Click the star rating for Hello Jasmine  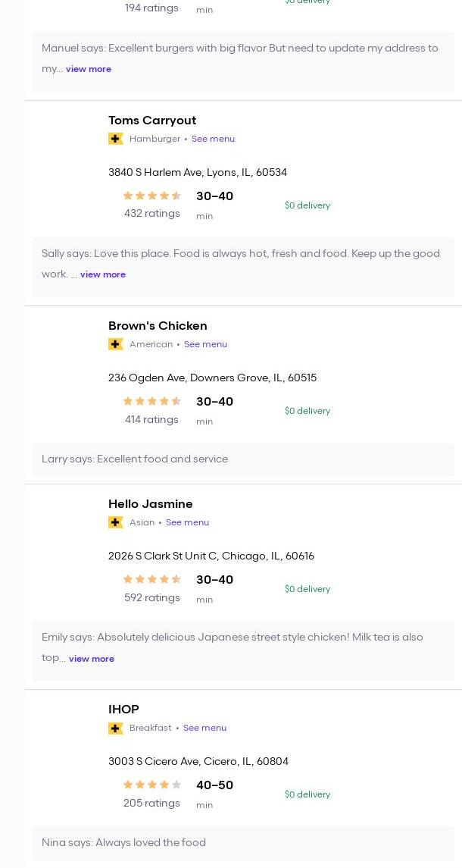pos(151,579)
